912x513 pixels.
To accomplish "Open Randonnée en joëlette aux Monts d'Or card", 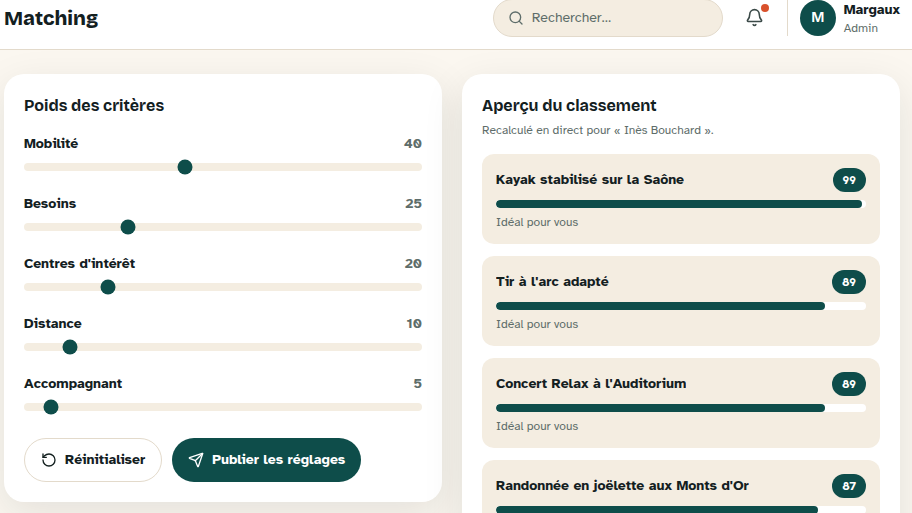I will [681, 487].
